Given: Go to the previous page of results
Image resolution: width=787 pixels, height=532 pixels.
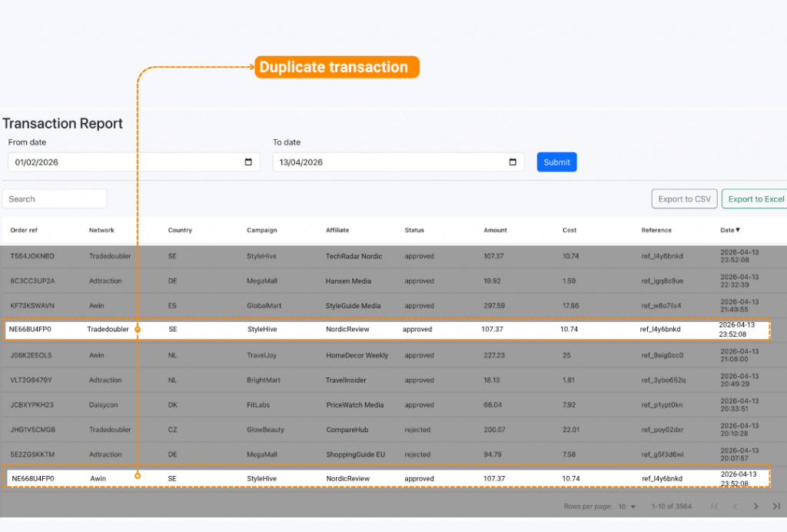Looking at the screenshot, I should (735, 506).
